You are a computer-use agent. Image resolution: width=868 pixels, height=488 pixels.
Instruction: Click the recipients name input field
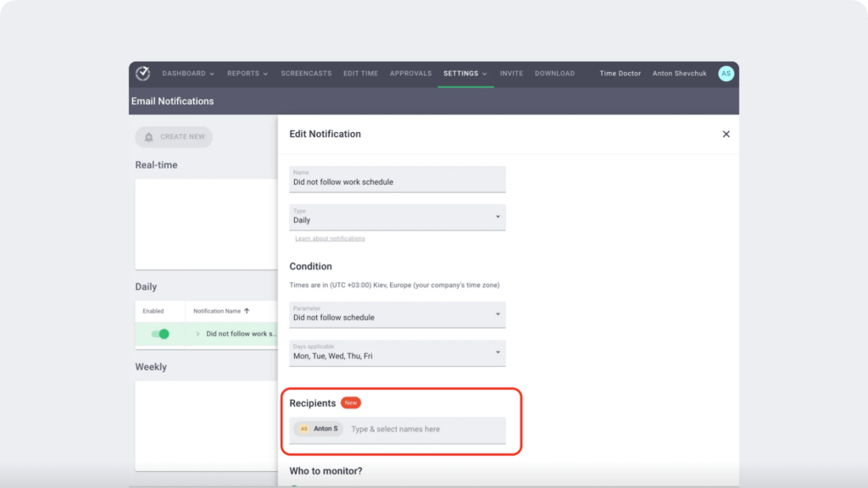point(424,430)
